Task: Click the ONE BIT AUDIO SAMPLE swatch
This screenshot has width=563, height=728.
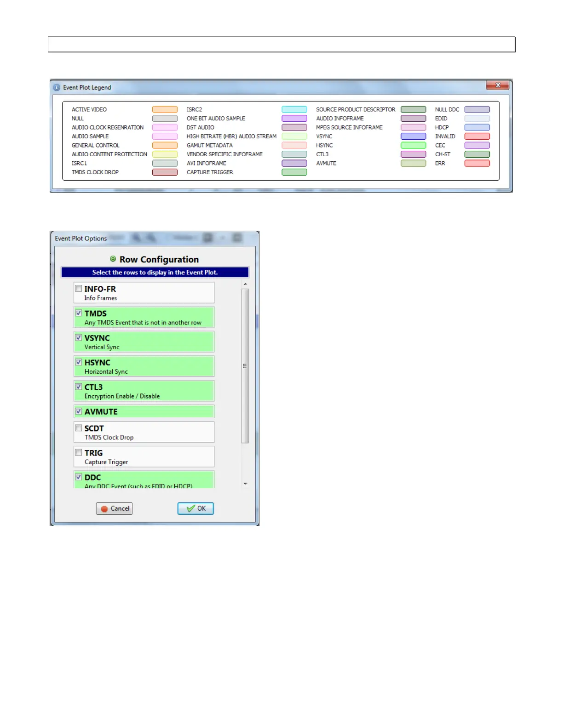Action: click(x=294, y=118)
